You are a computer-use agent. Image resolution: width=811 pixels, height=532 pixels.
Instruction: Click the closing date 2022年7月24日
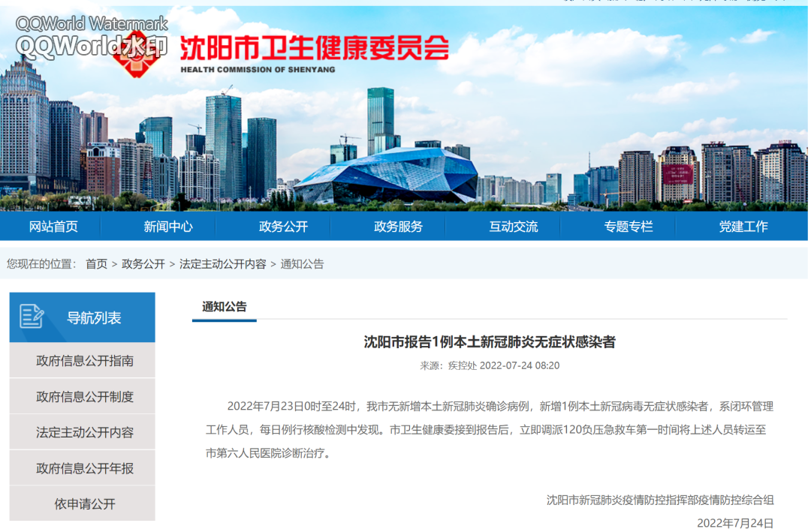click(x=735, y=523)
